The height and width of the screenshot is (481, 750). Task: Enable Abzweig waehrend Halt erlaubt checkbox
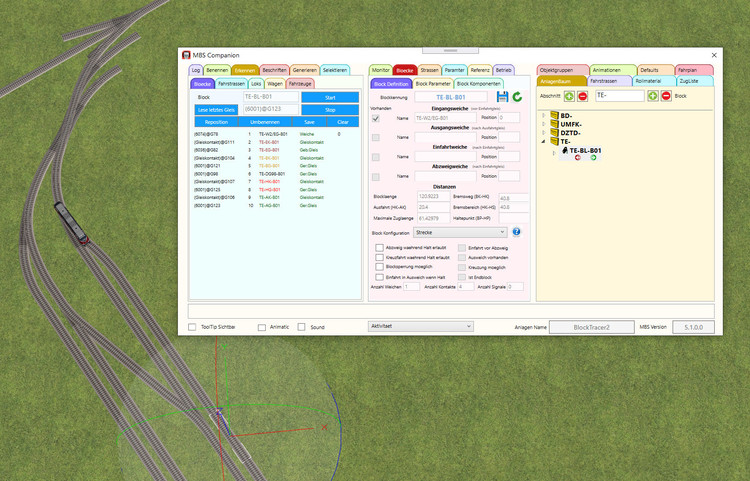pos(379,246)
